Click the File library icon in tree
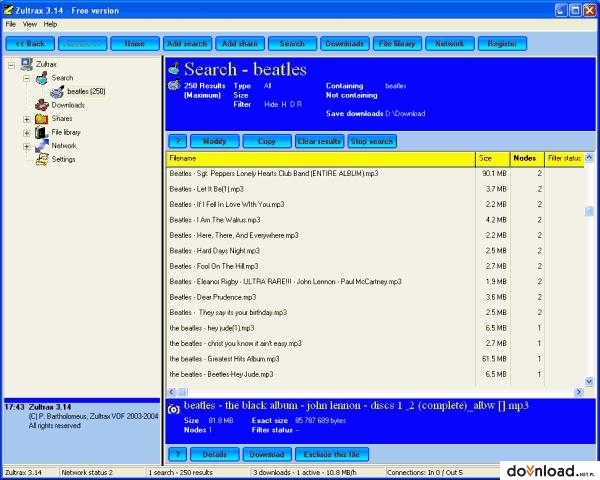This screenshot has height=480, width=600. coord(41,132)
